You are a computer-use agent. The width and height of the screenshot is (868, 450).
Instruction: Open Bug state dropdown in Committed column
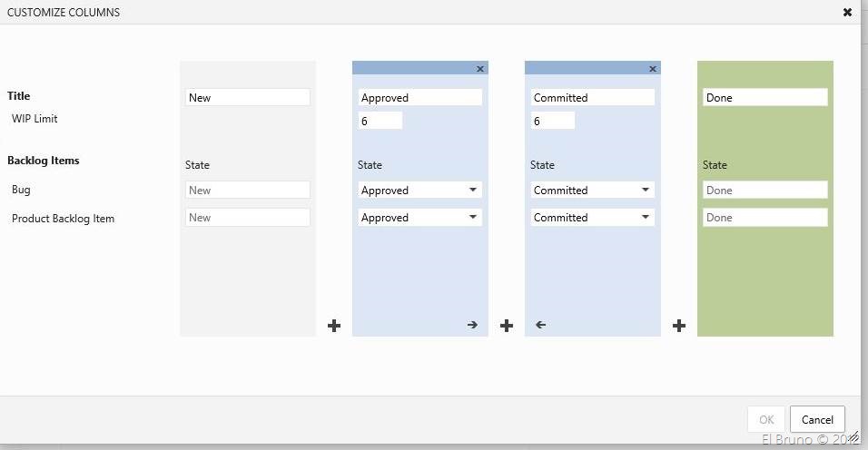pyautogui.click(x=592, y=191)
